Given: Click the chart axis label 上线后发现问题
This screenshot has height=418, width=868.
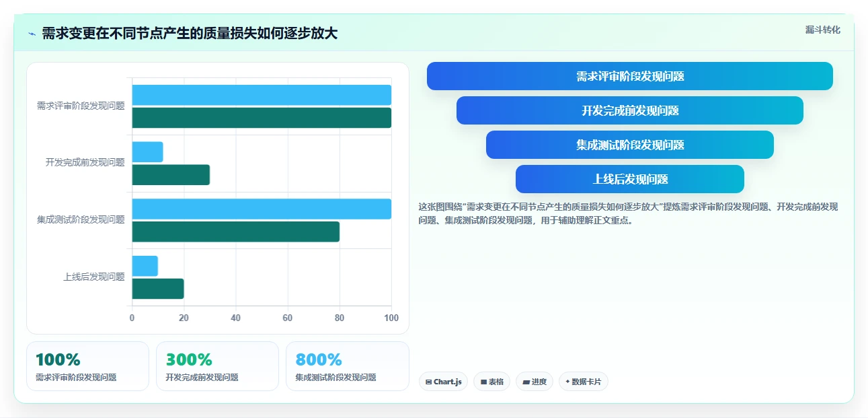Looking at the screenshot, I should tap(93, 277).
